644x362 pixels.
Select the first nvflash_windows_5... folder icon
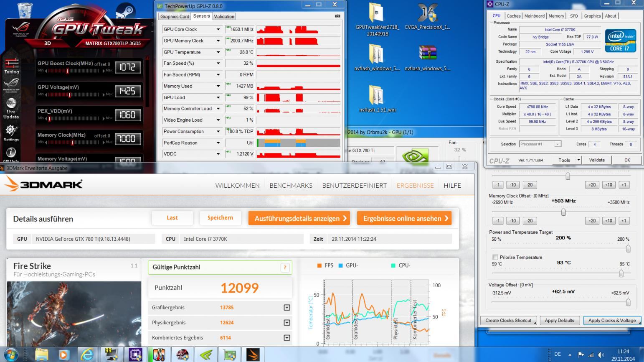click(377, 58)
